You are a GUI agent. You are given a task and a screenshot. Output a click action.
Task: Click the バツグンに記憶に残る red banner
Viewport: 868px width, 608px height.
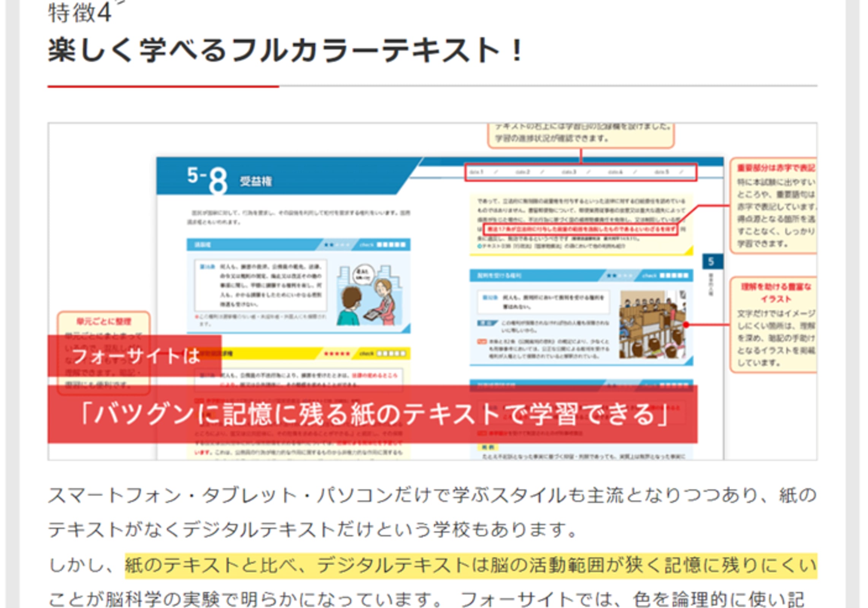372,413
